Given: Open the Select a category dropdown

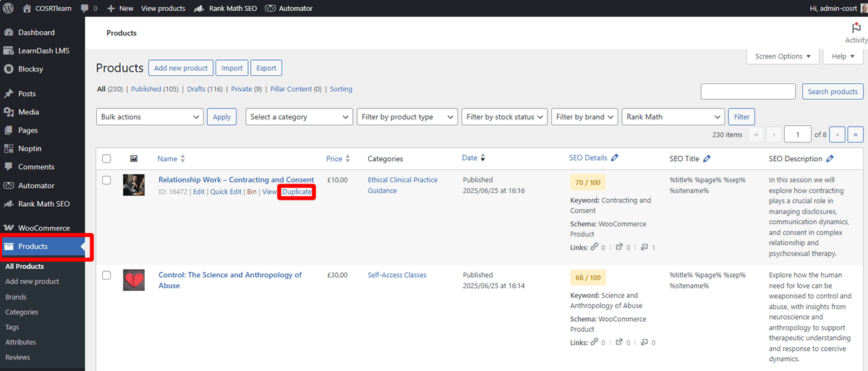Looking at the screenshot, I should [x=299, y=116].
